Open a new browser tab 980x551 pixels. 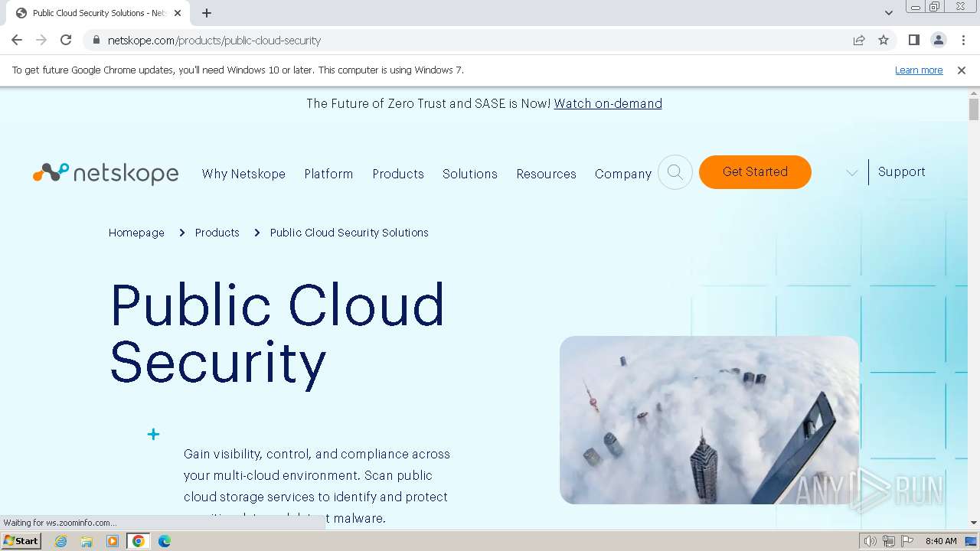point(207,13)
